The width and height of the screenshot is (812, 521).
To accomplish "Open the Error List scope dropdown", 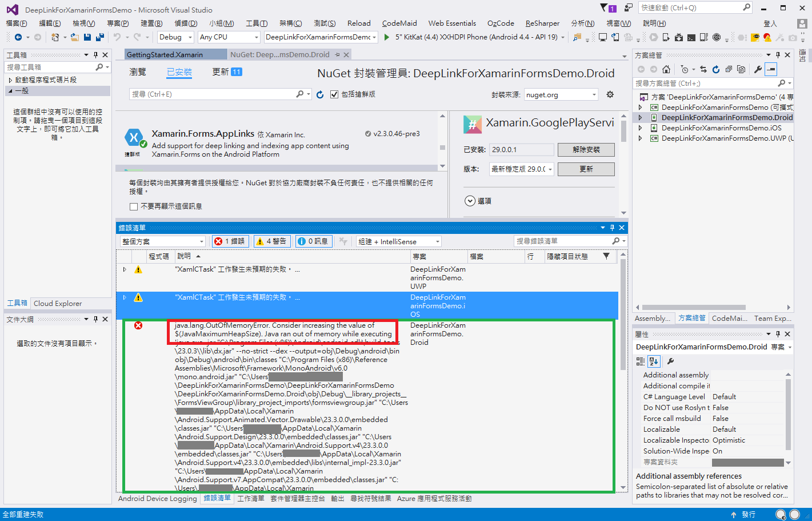I will click(163, 241).
